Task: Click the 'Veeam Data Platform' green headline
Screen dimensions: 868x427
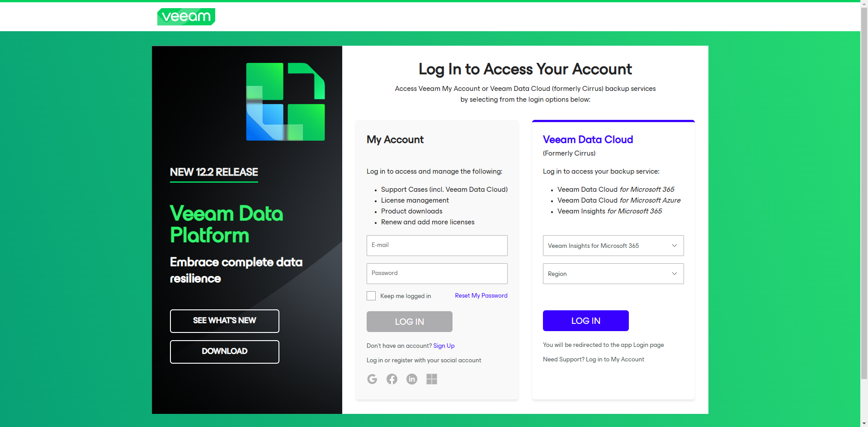Action: tap(226, 224)
